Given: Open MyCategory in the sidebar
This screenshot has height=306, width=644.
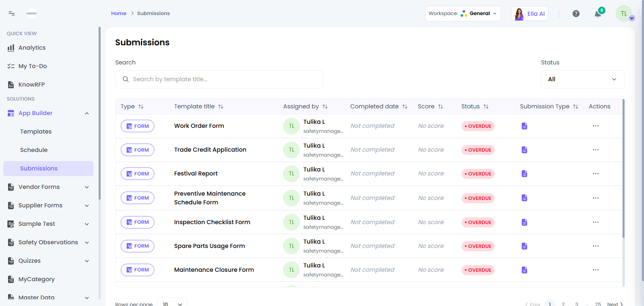Looking at the screenshot, I should click(37, 279).
